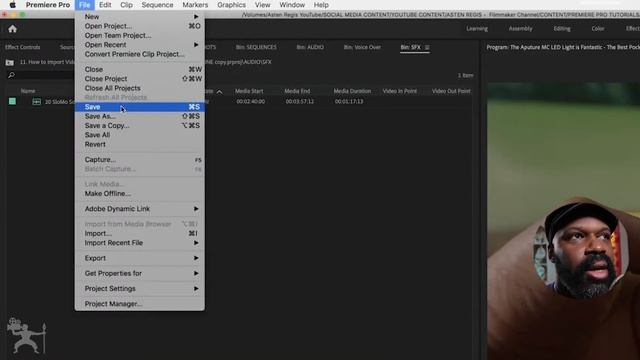This screenshot has height=360, width=640.
Task: Expand the Export submenu
Action: 140,258
